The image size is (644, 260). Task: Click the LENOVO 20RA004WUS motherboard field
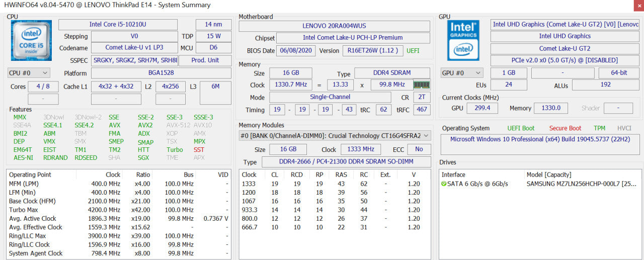tap(334, 26)
